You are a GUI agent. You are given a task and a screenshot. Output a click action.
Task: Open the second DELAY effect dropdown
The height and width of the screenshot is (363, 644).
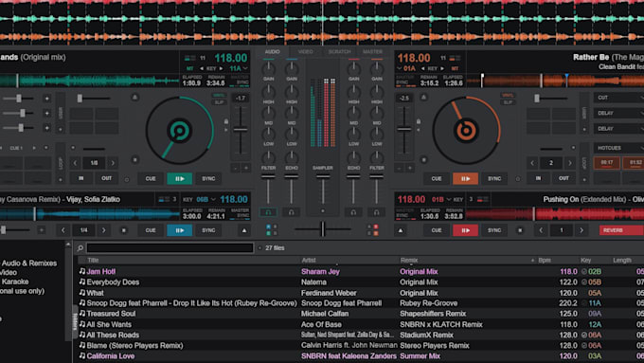tap(618, 129)
